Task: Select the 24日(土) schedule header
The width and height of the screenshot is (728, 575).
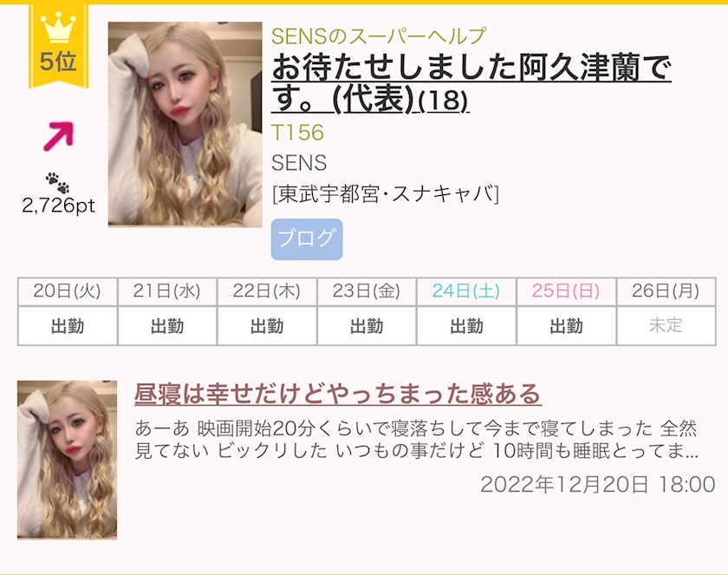Action: click(x=466, y=291)
